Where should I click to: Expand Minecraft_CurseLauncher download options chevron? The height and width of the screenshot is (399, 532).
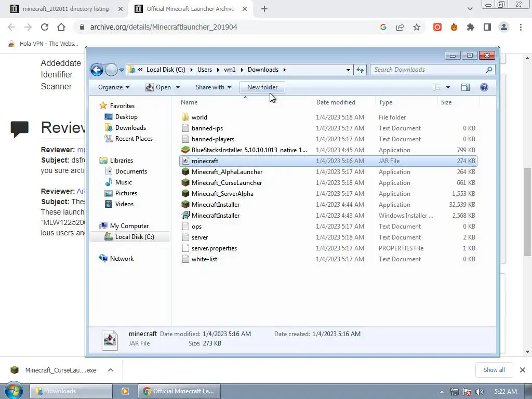(x=111, y=370)
